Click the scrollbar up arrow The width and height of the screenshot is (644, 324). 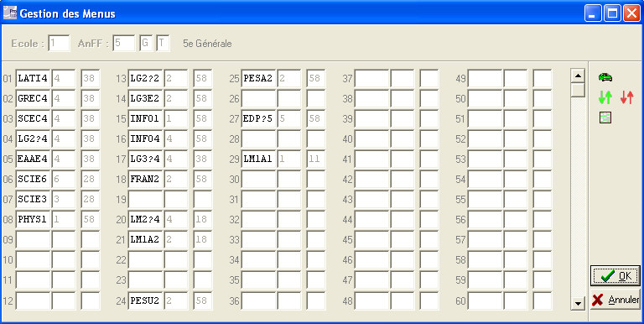coord(579,76)
